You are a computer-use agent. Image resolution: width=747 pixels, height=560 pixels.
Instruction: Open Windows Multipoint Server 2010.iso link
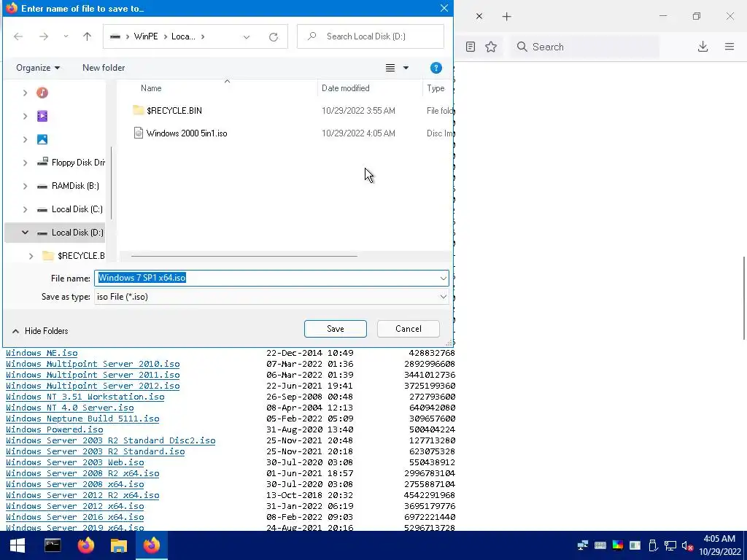(x=93, y=364)
